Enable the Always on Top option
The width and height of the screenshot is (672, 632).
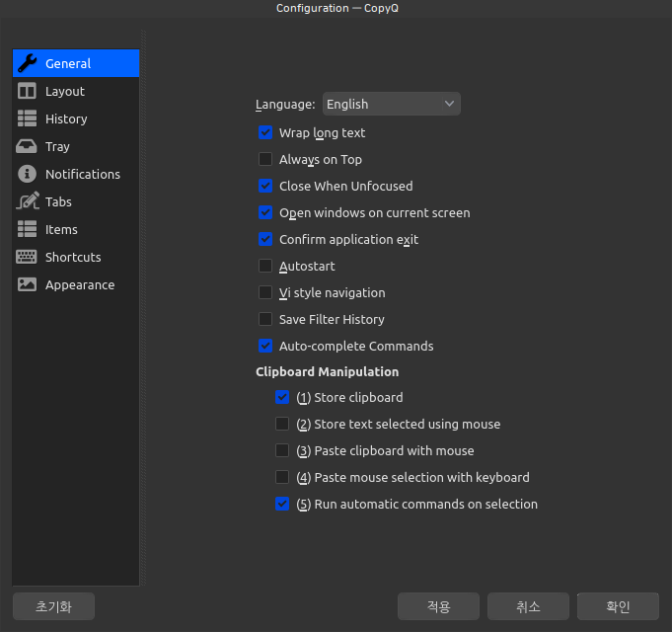click(x=265, y=159)
